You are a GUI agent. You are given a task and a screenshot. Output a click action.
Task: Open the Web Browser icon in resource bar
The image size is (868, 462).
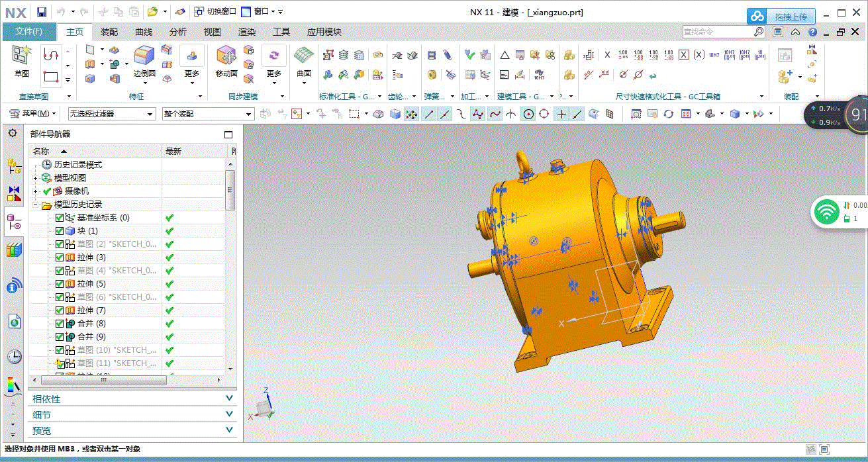click(14, 322)
